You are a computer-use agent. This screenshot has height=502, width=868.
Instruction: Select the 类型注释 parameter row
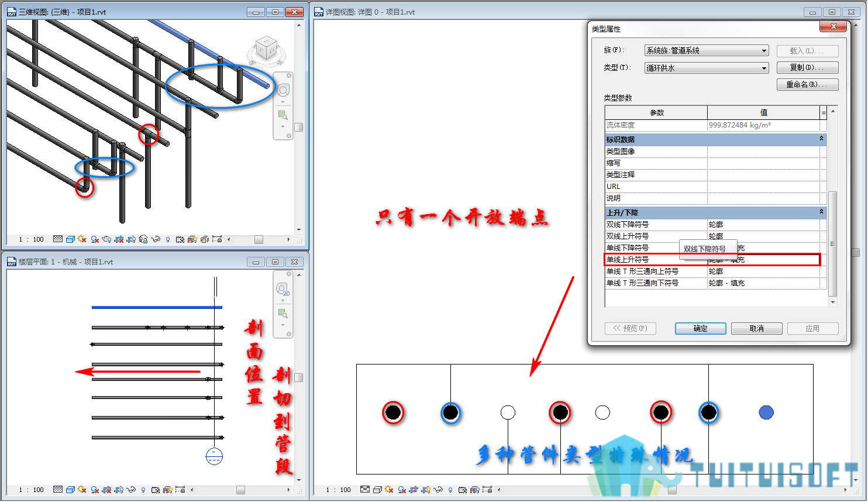tap(712, 175)
